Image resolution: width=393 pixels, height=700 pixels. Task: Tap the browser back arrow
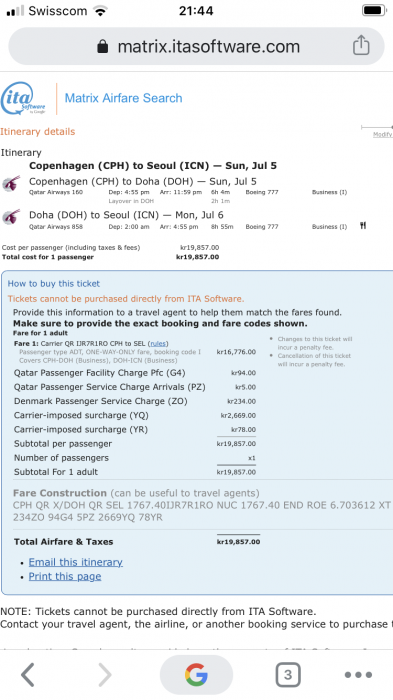(x=28, y=675)
